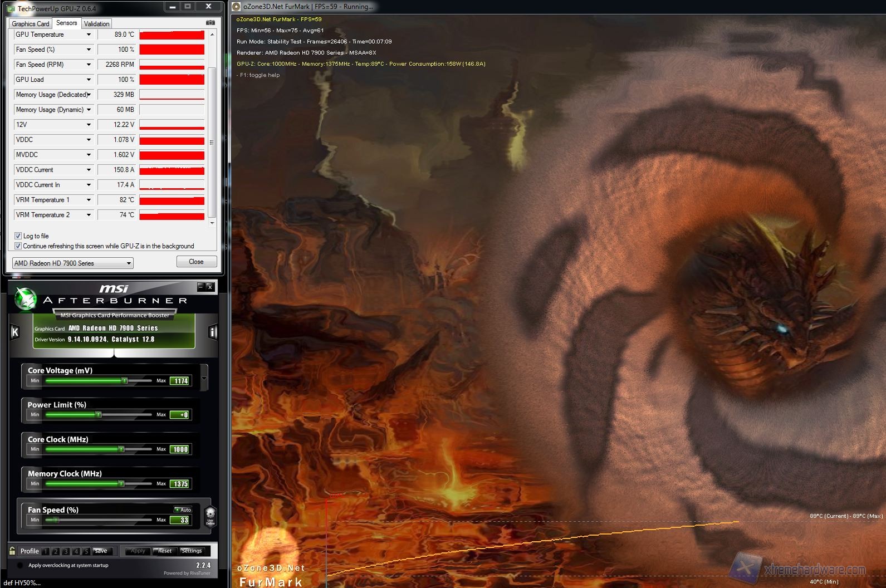Image resolution: width=886 pixels, height=588 pixels.
Task: Enable Apply overclocking at system startup
Action: [x=20, y=565]
